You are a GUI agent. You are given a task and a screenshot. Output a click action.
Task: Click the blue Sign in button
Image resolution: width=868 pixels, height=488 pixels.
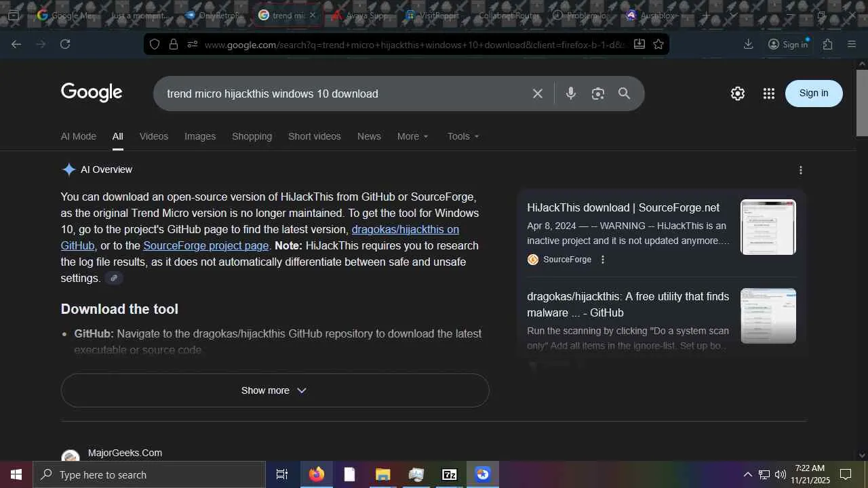pos(814,94)
